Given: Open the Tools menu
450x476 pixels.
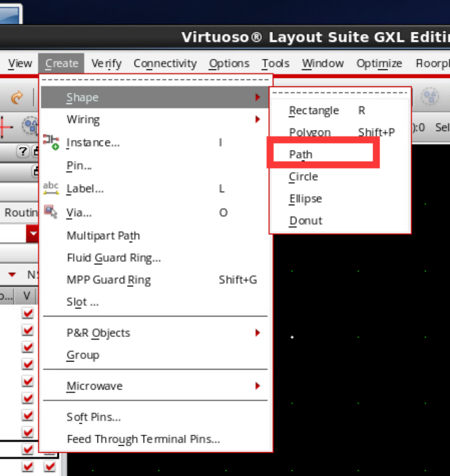Looking at the screenshot, I should pyautogui.click(x=276, y=64).
